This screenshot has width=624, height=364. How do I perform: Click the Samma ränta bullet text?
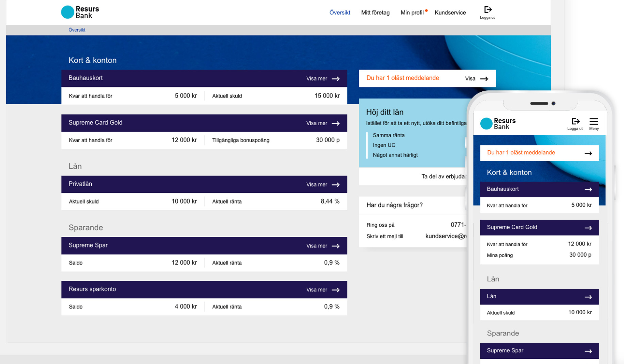coord(389,135)
